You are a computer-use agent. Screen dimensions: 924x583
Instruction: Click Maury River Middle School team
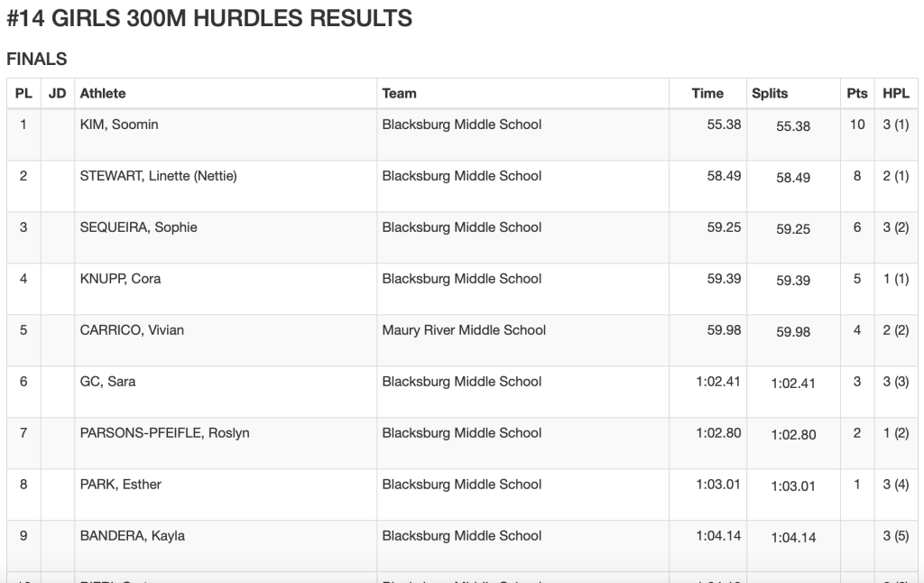click(x=464, y=330)
